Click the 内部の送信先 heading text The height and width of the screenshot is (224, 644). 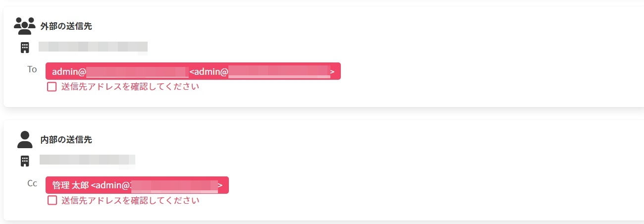click(66, 140)
